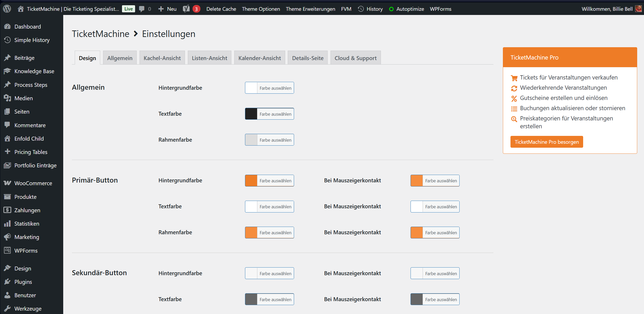Open the Statistiken chart menu item
Image resolution: width=644 pixels, height=314 pixels.
click(x=26, y=223)
